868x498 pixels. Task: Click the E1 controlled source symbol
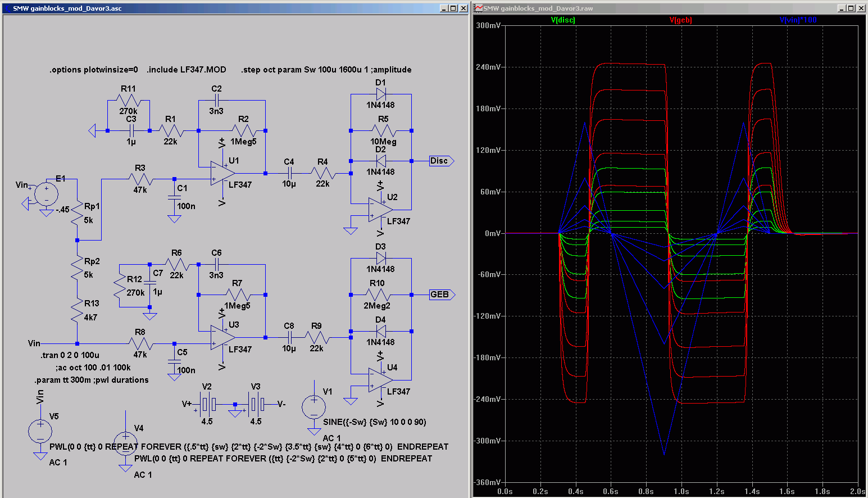pyautogui.click(x=46, y=194)
